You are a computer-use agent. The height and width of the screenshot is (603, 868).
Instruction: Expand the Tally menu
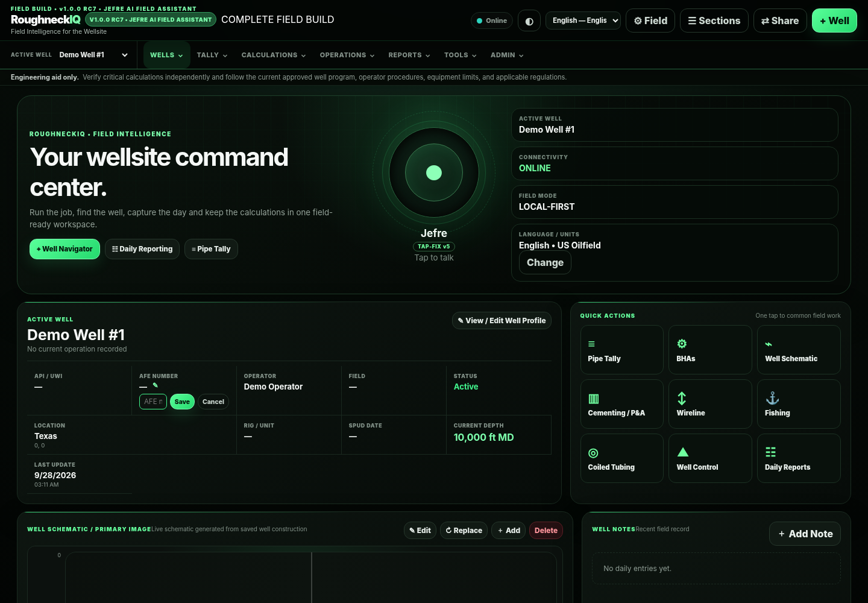[x=212, y=55]
